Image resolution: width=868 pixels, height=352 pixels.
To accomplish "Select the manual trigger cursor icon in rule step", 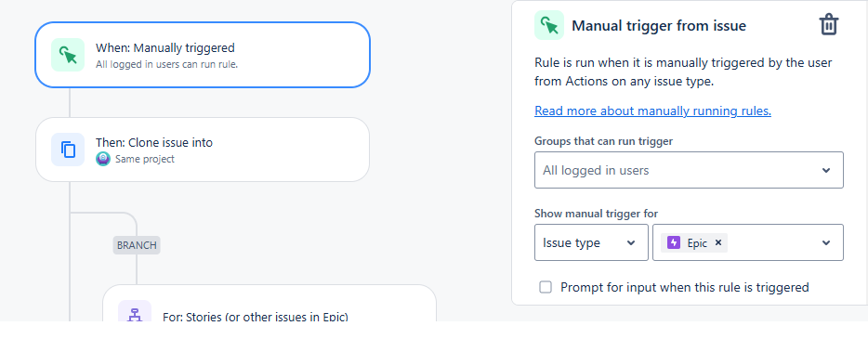I will [68, 55].
